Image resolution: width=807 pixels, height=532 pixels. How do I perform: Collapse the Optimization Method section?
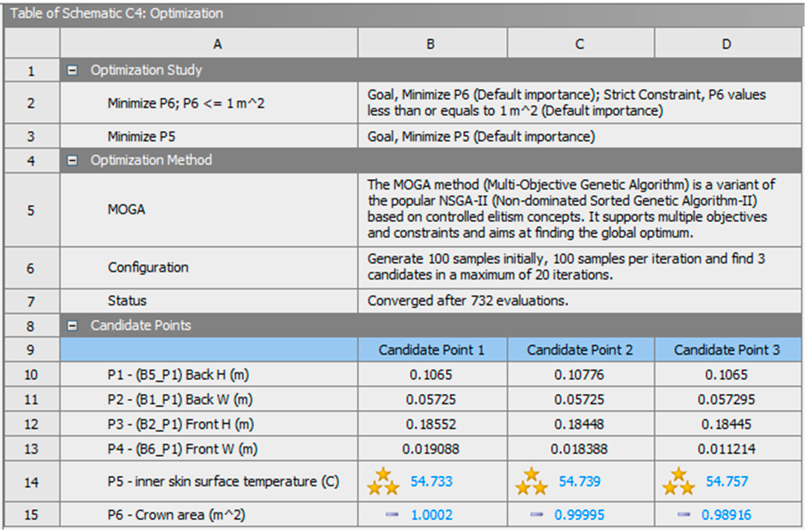click(x=72, y=160)
